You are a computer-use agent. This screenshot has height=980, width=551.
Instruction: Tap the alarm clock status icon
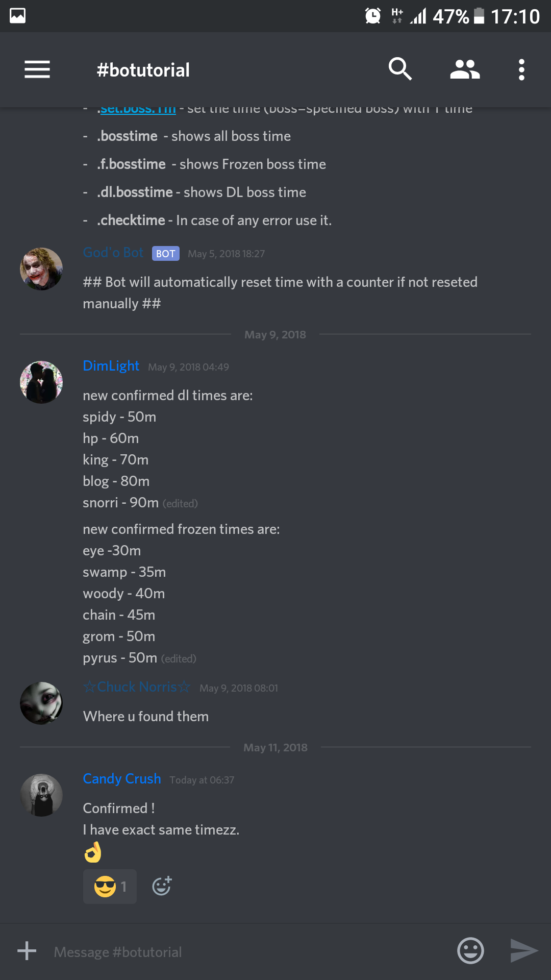[373, 16]
